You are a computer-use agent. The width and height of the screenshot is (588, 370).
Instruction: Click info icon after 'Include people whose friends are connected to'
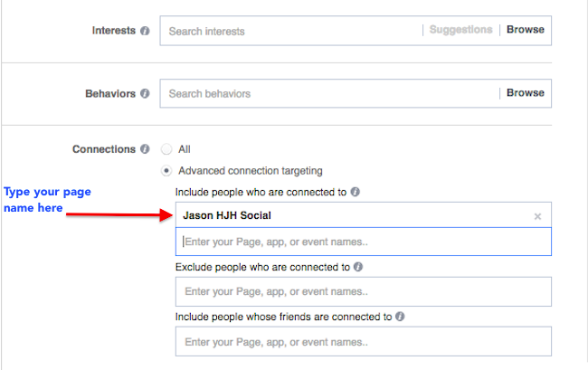coord(400,318)
